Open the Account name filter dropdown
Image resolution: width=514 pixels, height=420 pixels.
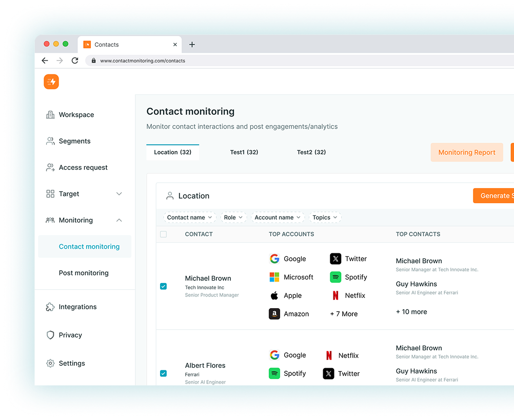click(x=278, y=217)
